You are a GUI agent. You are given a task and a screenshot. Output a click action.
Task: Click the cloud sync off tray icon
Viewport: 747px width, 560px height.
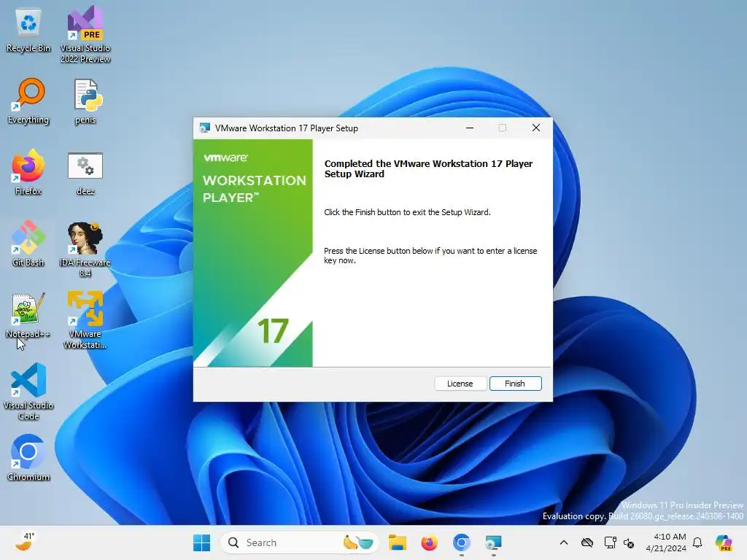click(x=587, y=542)
